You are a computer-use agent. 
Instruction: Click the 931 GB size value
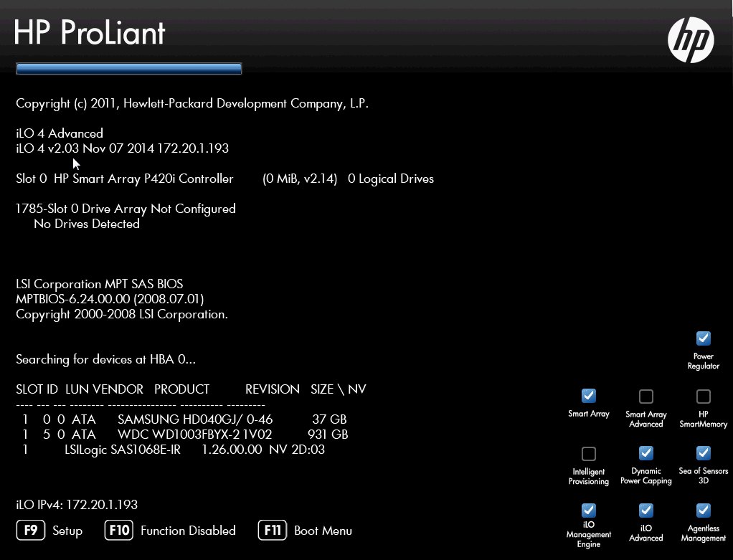click(x=328, y=435)
